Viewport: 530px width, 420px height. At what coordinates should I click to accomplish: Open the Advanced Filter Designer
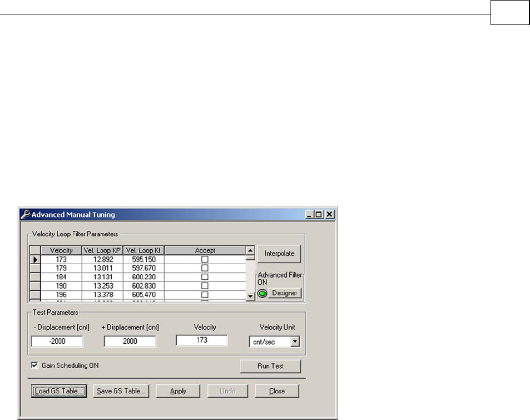click(x=285, y=293)
